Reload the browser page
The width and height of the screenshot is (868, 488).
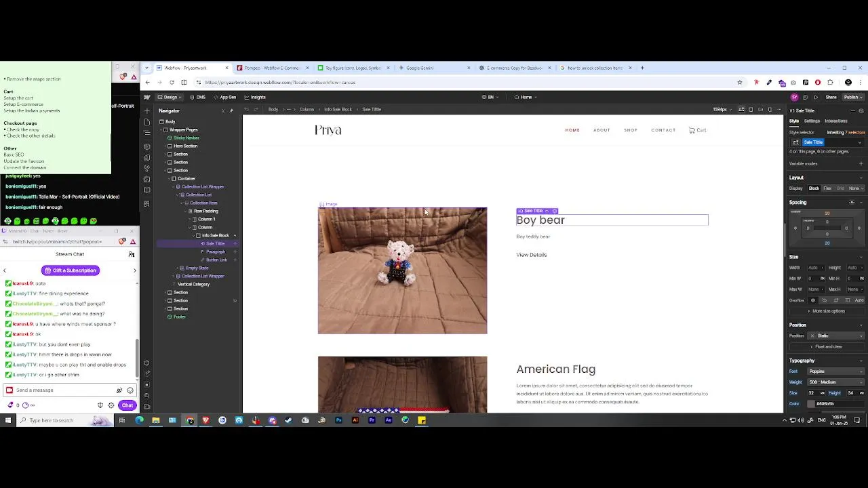click(x=172, y=83)
